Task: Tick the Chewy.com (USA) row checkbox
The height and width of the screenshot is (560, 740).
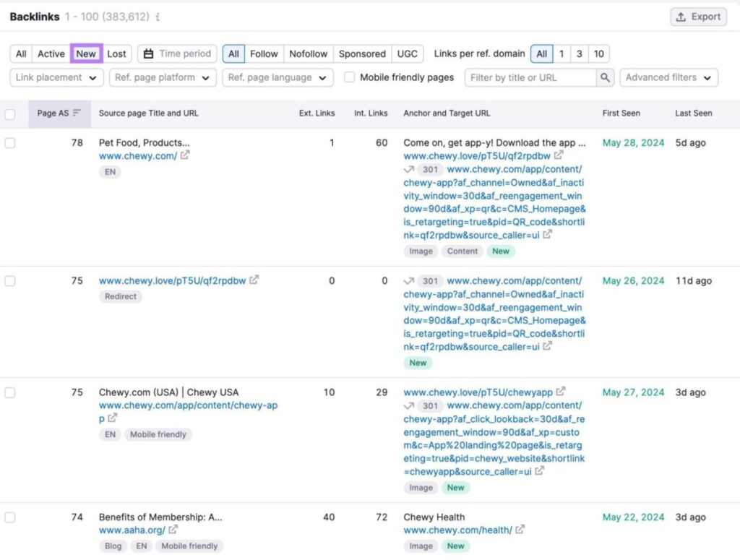Action: tap(10, 392)
